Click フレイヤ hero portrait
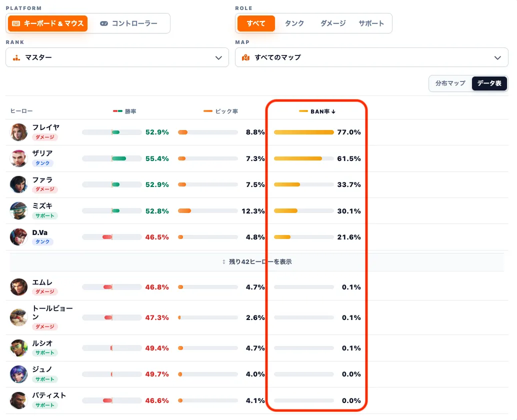Image resolution: width=517 pixels, height=420 pixels. click(x=19, y=132)
